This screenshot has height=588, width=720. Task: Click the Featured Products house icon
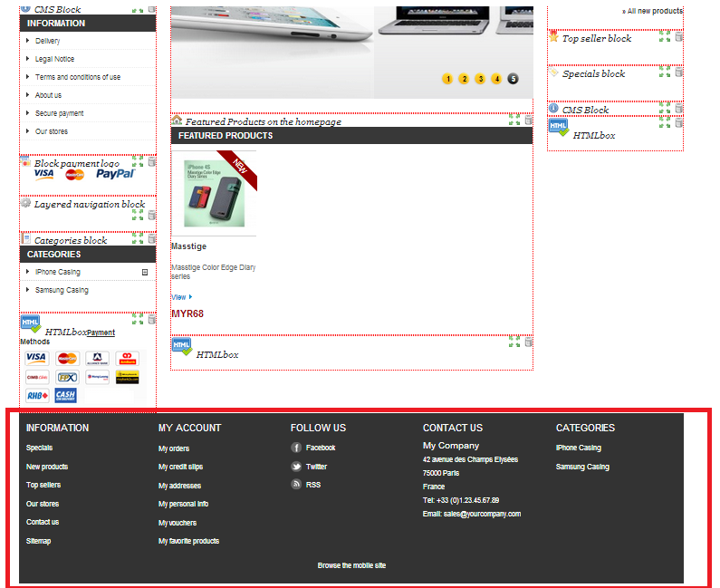coord(177,120)
